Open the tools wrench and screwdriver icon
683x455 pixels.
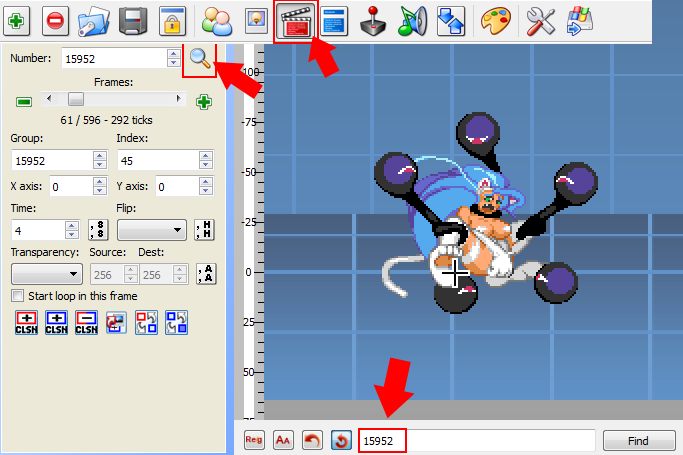(541, 20)
